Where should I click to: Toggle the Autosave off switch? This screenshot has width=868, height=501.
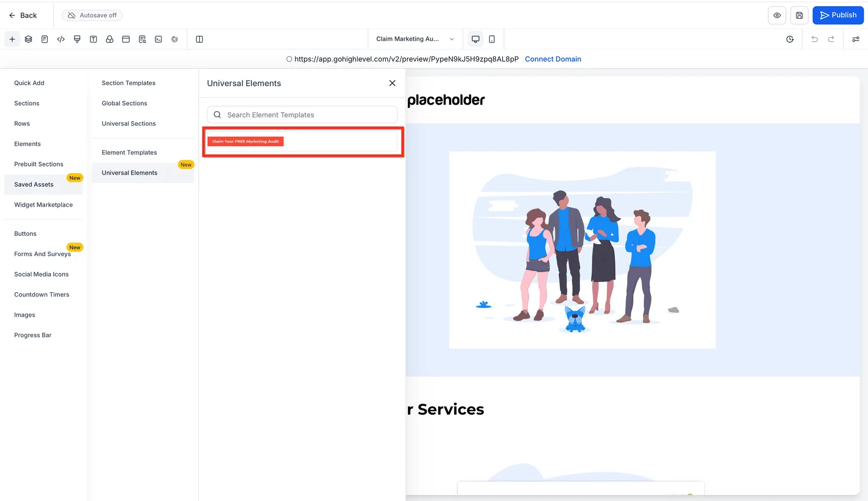tap(92, 15)
